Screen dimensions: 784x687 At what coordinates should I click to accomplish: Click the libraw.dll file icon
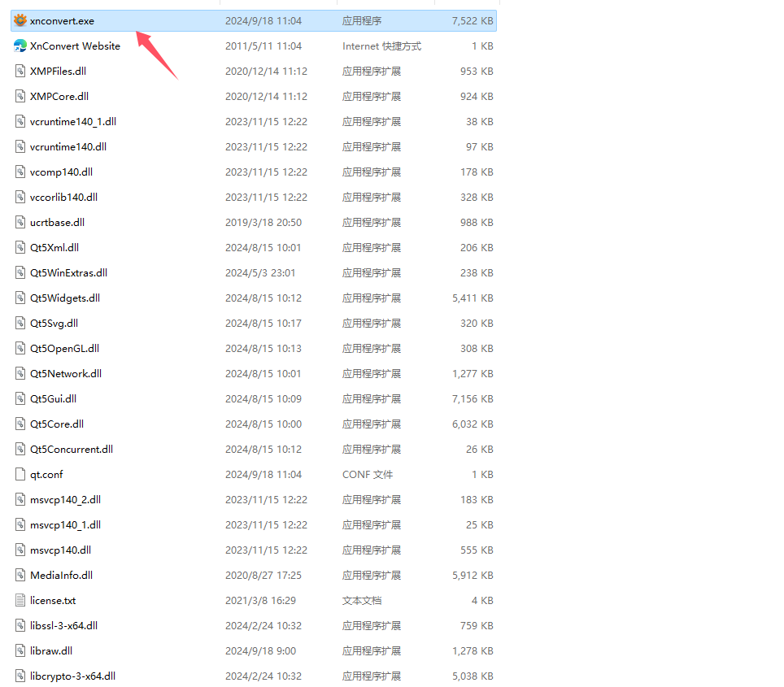21,651
